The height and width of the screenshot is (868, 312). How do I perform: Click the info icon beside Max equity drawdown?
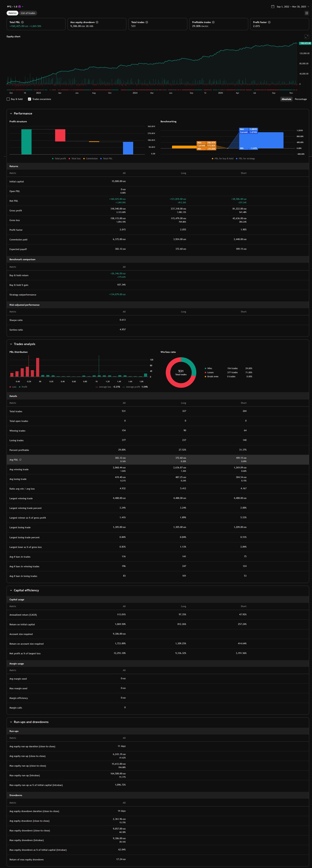point(97,22)
